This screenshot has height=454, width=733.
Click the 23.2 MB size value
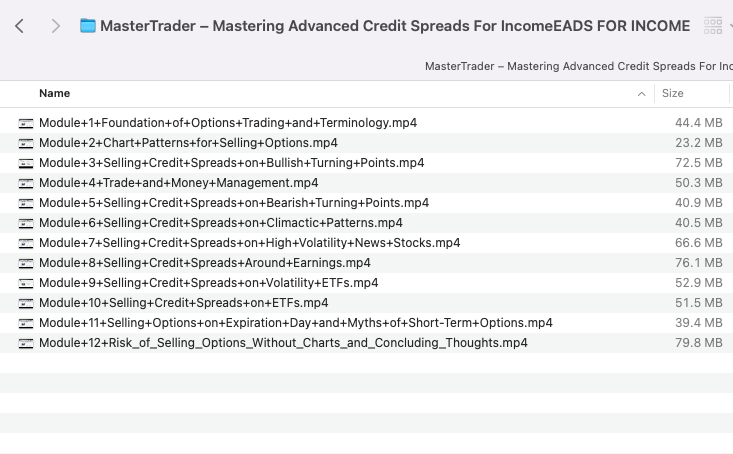pos(699,143)
